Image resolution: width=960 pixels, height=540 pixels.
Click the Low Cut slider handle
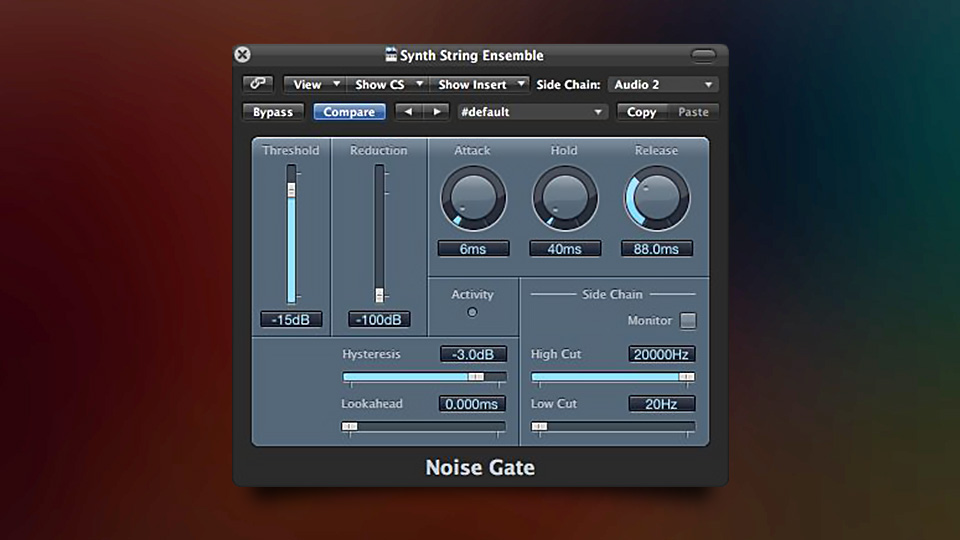(x=539, y=426)
